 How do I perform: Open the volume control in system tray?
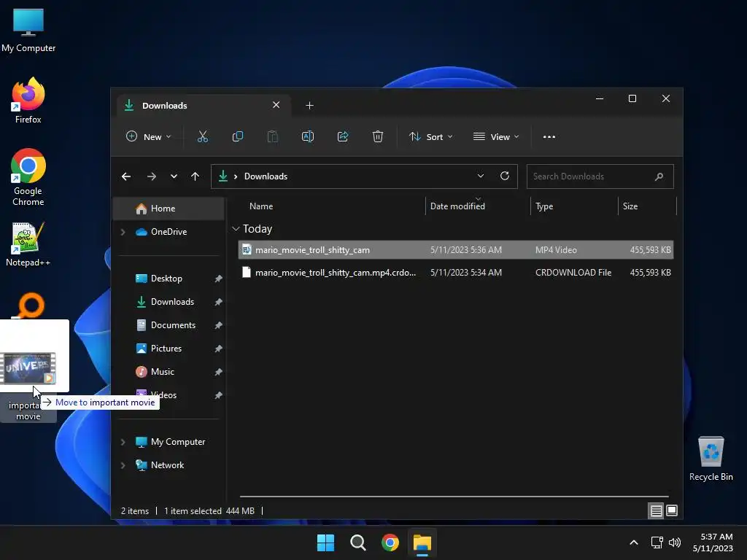point(675,542)
